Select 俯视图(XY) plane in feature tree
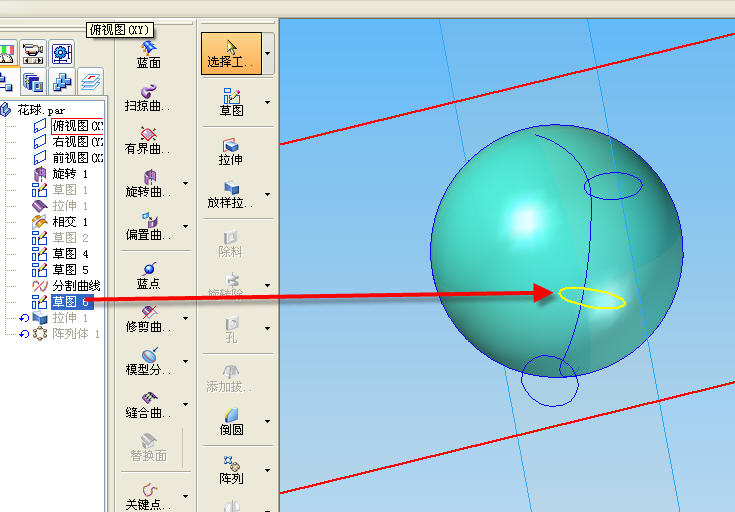This screenshot has height=512, width=735. click(x=77, y=126)
